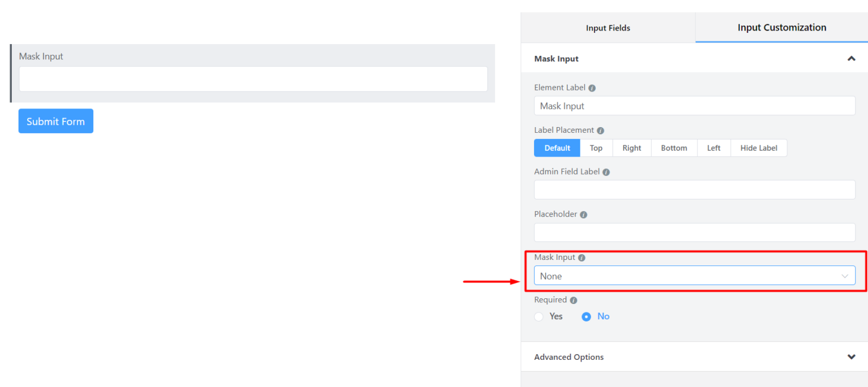Expand the Advanced Options section

(851, 356)
